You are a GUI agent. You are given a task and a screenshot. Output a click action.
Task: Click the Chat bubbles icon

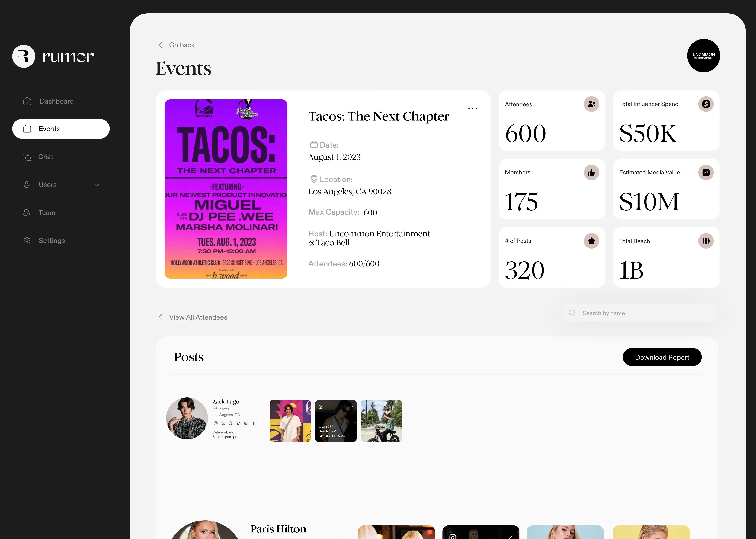27,157
